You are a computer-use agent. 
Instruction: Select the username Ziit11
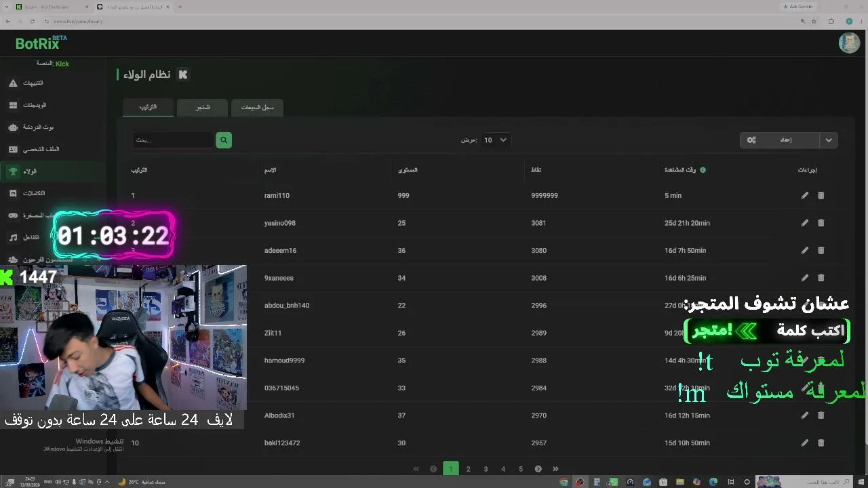[x=273, y=333]
